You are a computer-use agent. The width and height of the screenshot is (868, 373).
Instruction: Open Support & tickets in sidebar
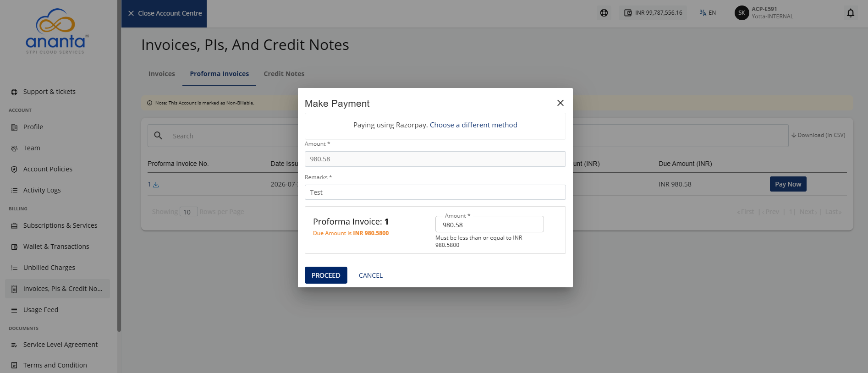(x=49, y=92)
